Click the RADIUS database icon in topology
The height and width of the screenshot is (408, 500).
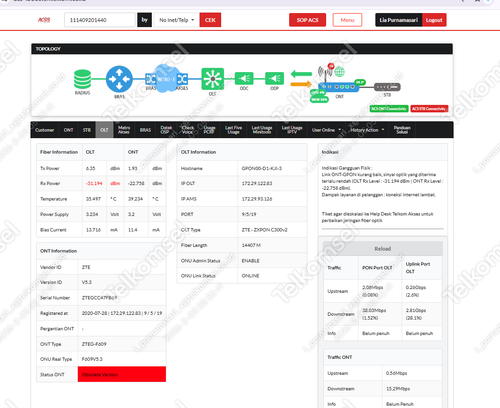coord(82,79)
